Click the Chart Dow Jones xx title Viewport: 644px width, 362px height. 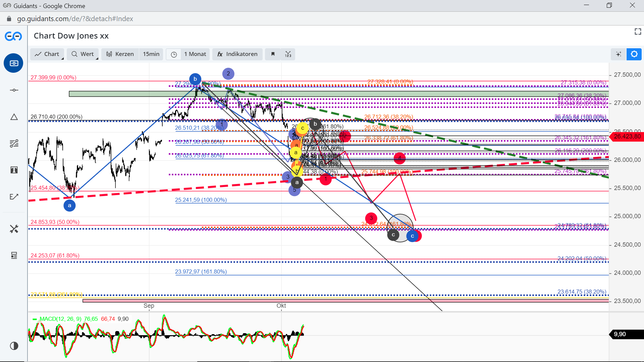[71, 36]
